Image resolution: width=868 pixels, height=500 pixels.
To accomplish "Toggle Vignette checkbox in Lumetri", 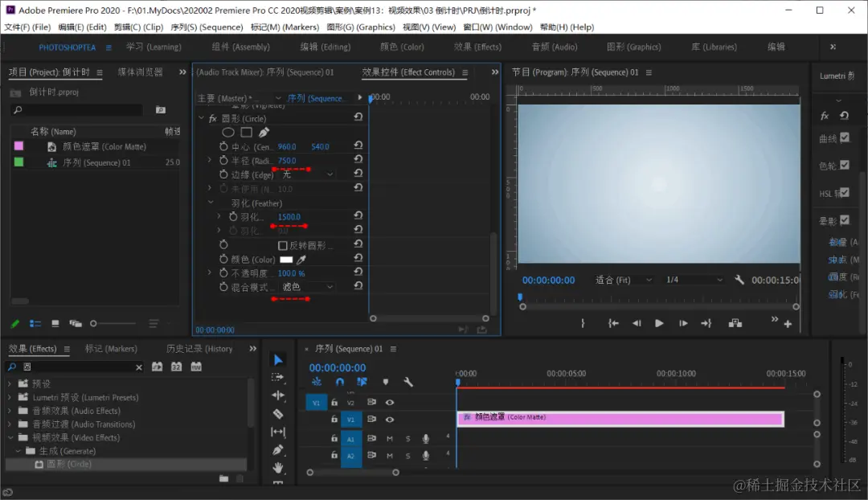I will [845, 220].
